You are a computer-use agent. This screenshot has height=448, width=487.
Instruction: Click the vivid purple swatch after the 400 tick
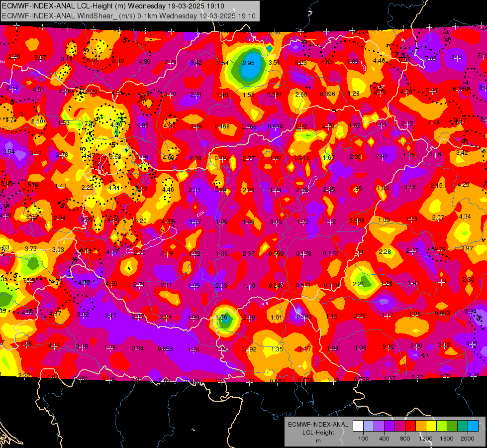(x=390, y=426)
